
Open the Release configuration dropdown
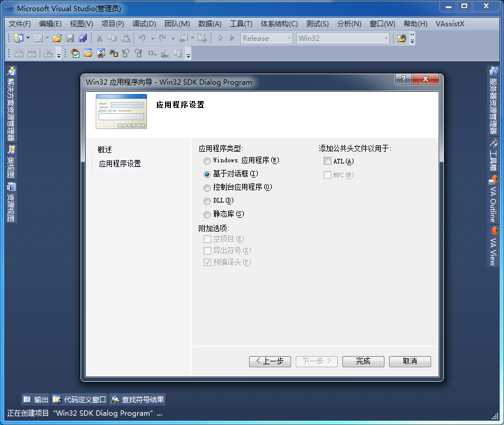[x=267, y=39]
